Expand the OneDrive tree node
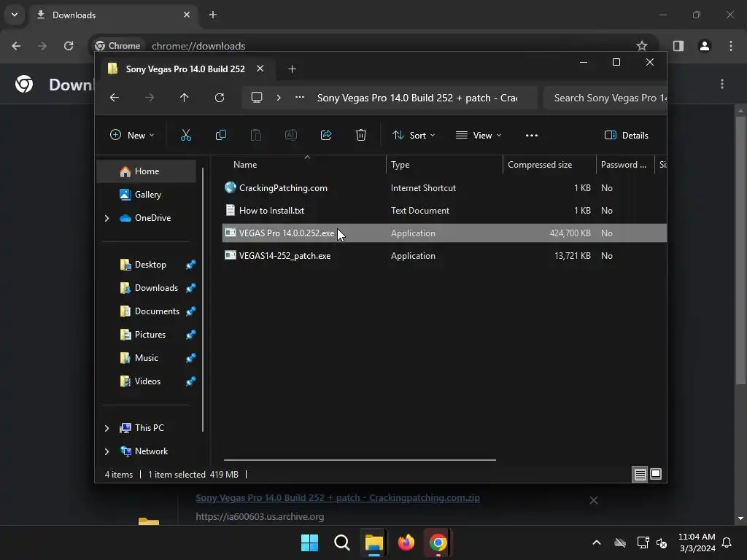The width and height of the screenshot is (747, 560). 107,218
